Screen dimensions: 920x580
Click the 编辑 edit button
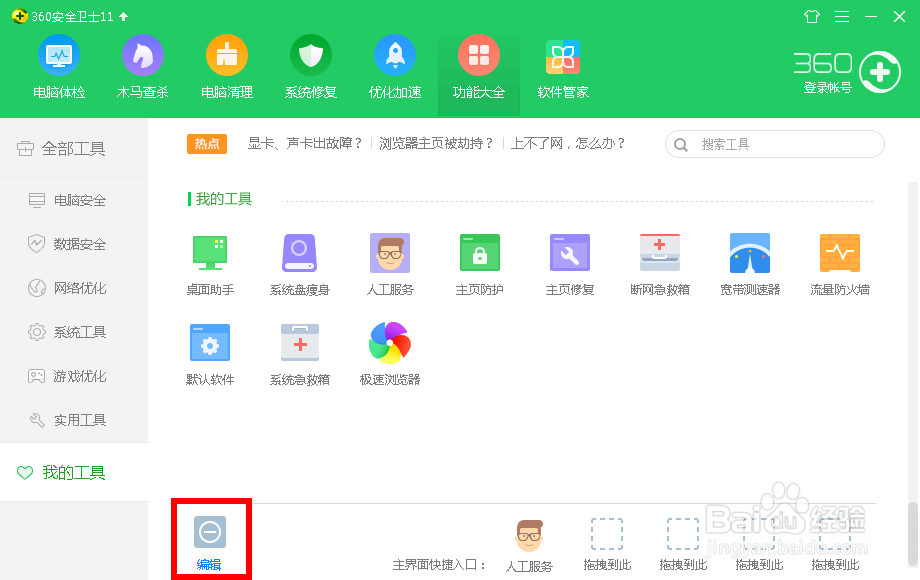tap(210, 542)
